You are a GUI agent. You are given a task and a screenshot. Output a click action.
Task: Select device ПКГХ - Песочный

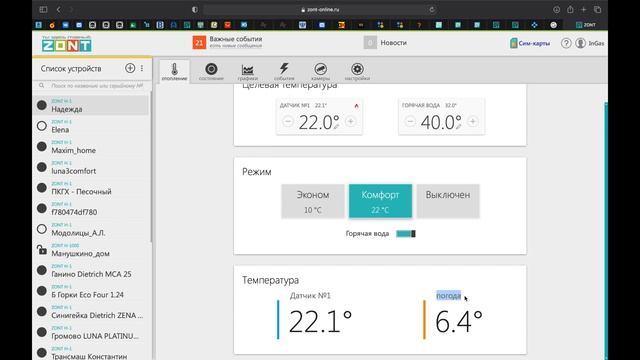(91, 188)
